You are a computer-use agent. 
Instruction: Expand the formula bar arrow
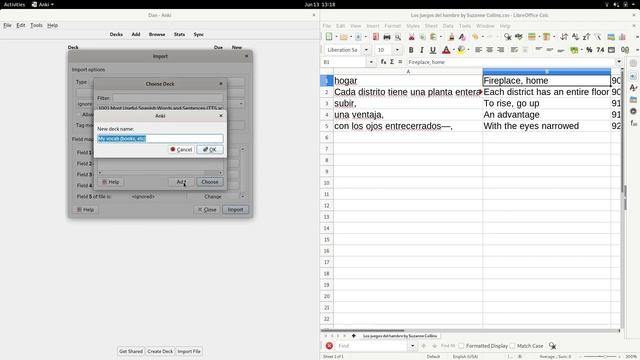[x=619, y=62]
